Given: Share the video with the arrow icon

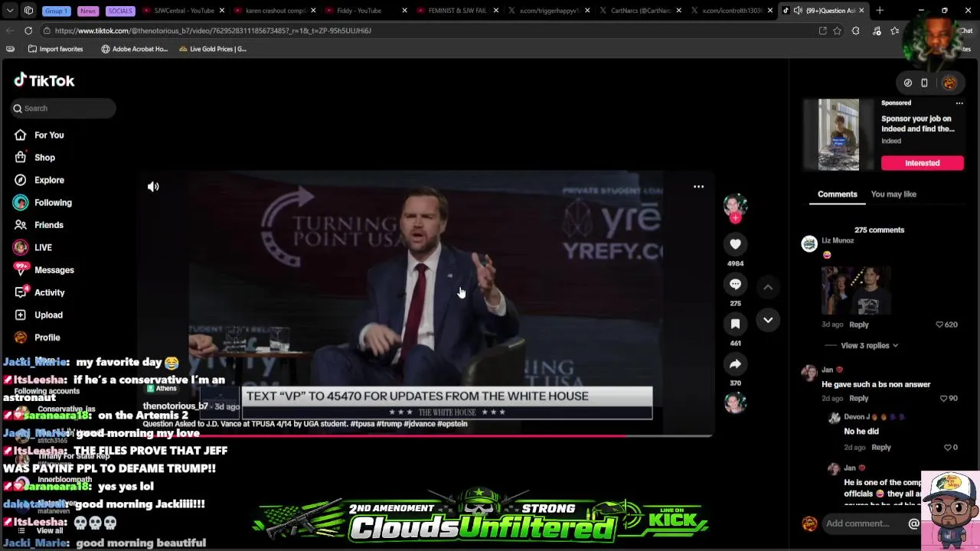Looking at the screenshot, I should (x=735, y=364).
